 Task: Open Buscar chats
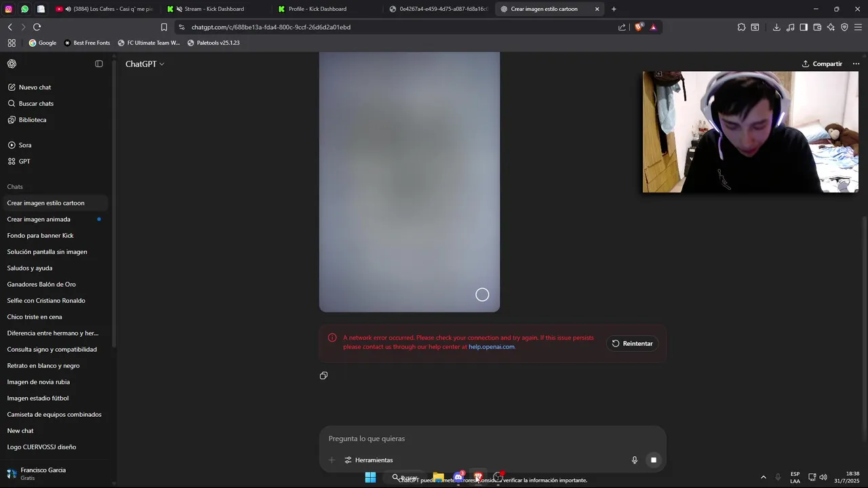coord(54,104)
